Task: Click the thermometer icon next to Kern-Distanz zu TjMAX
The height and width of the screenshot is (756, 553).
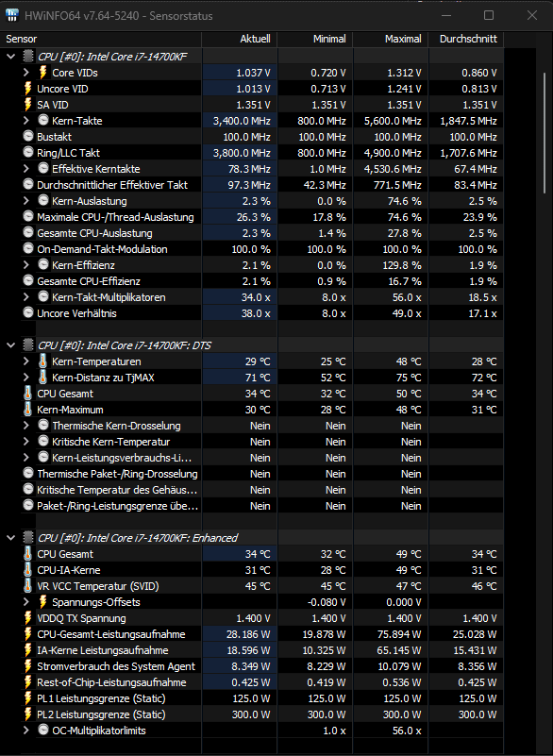Action: click(42, 377)
